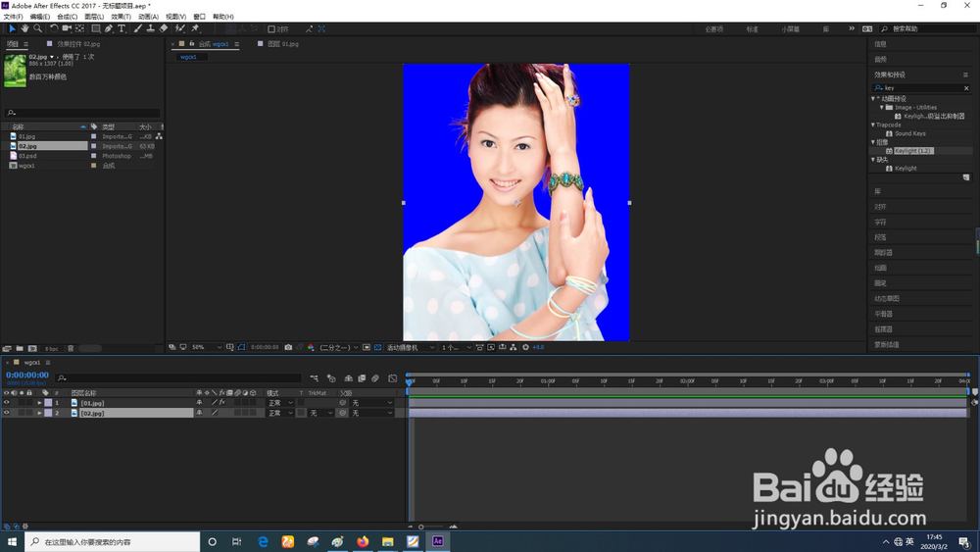This screenshot has height=552, width=980.
Task: Click reset exposure icon in viewer footer
Action: (x=525, y=347)
